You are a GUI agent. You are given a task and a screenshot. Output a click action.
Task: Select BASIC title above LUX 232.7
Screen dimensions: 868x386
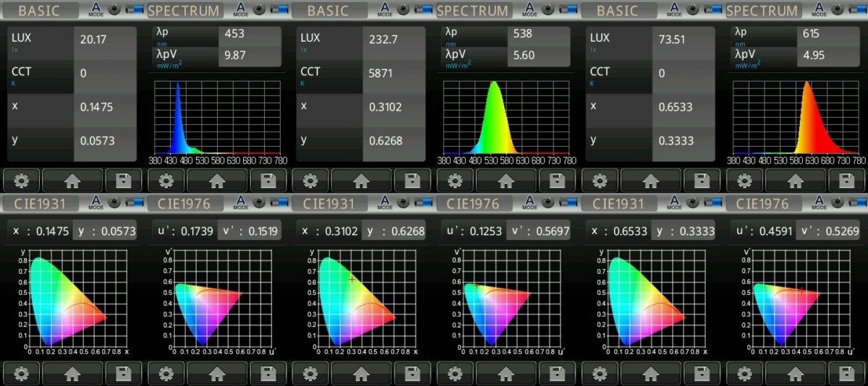329,11
